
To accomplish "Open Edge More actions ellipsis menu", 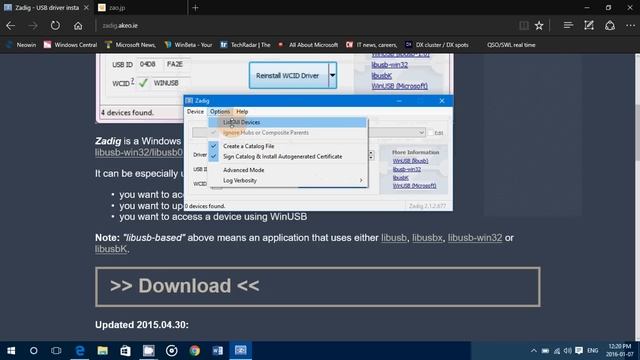I will [x=630, y=26].
